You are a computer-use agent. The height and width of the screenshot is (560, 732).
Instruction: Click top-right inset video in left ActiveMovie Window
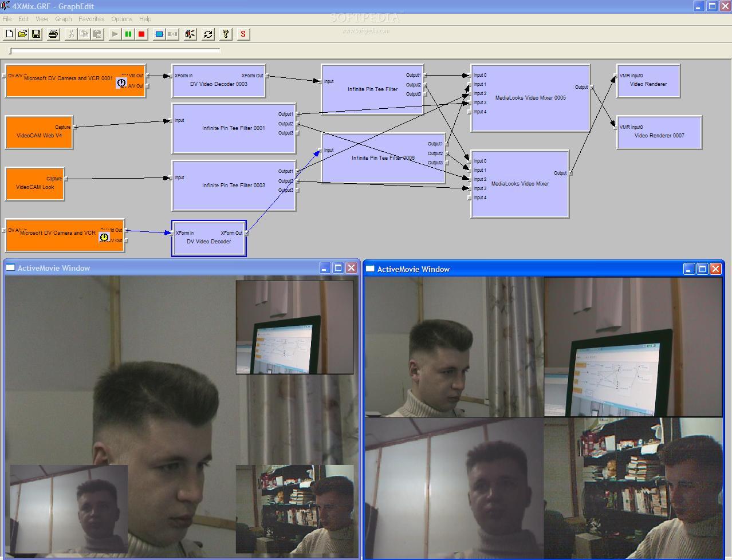tap(294, 327)
